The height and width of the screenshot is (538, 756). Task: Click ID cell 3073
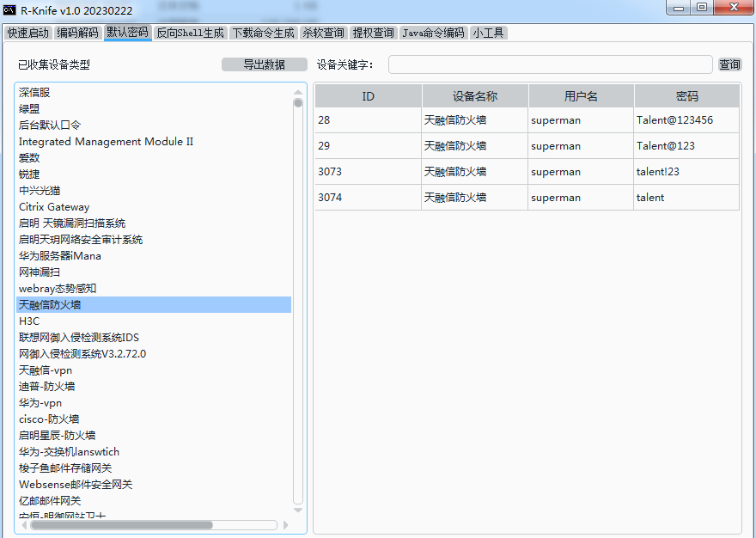[x=369, y=172]
